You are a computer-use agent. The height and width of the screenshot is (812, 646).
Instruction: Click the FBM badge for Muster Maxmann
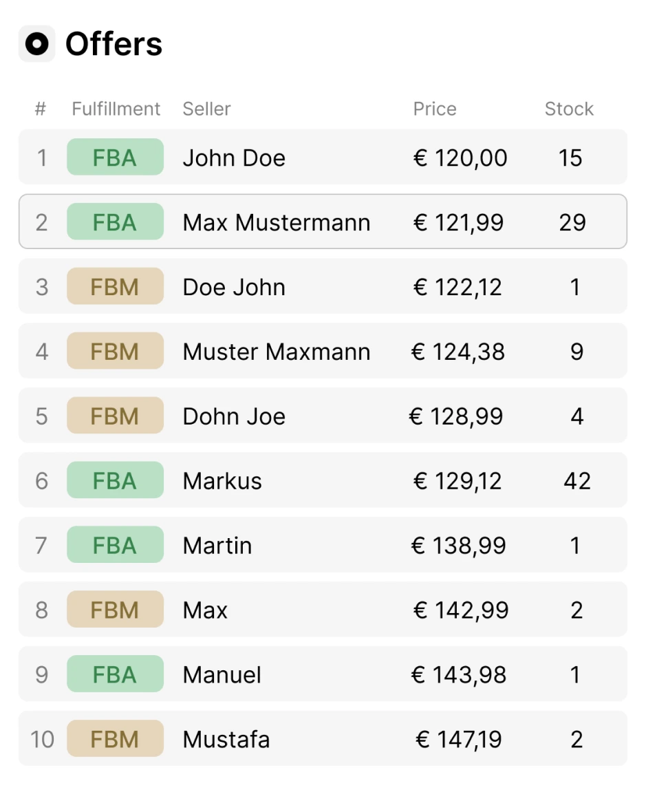(114, 351)
